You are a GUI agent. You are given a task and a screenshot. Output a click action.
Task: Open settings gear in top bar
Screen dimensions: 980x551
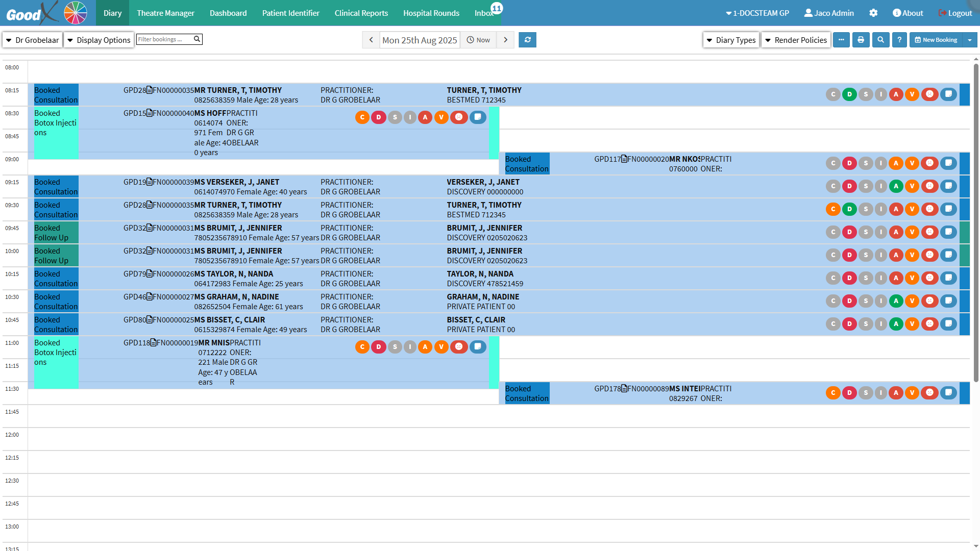[x=873, y=13]
